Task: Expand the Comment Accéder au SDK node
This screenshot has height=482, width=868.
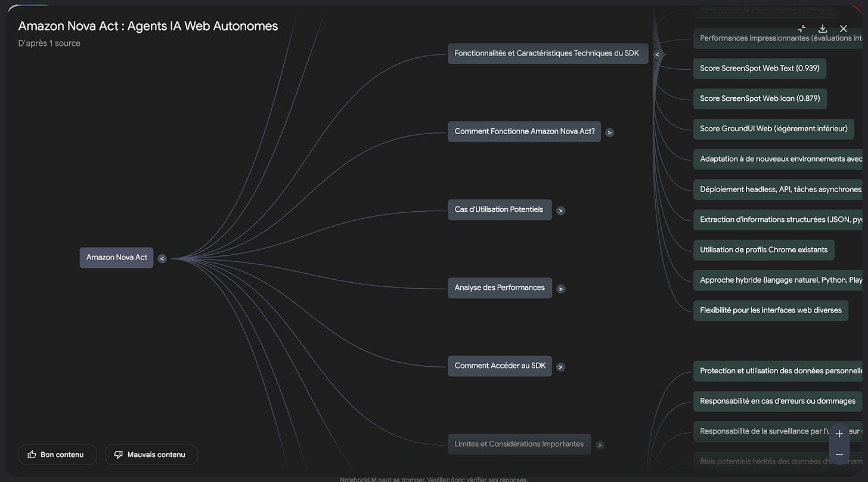Action: pyautogui.click(x=560, y=367)
